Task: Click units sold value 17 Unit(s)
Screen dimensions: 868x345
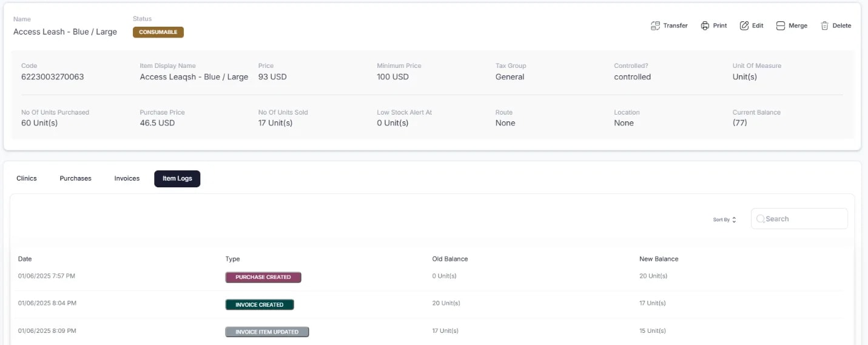Action: point(275,123)
